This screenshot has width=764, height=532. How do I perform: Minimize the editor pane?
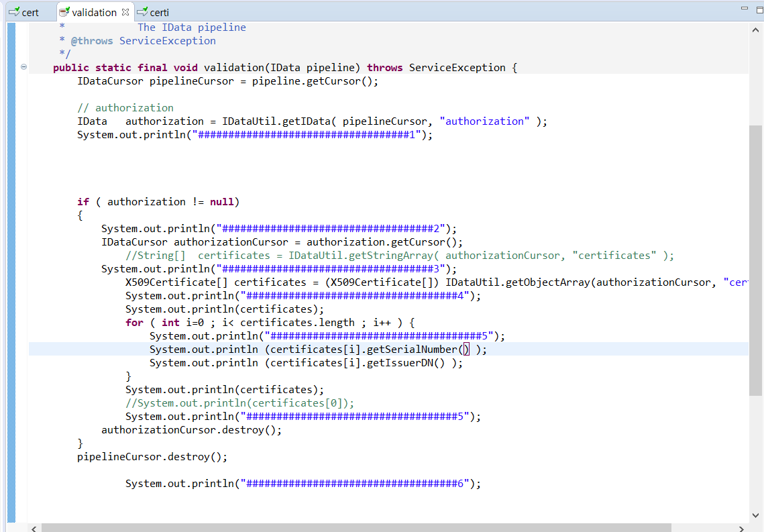[743, 9]
